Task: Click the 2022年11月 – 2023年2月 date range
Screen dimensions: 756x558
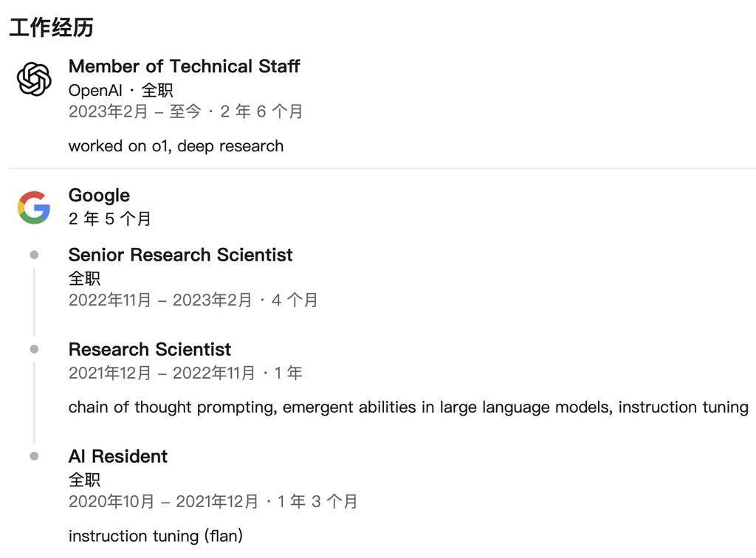Action: [x=160, y=300]
